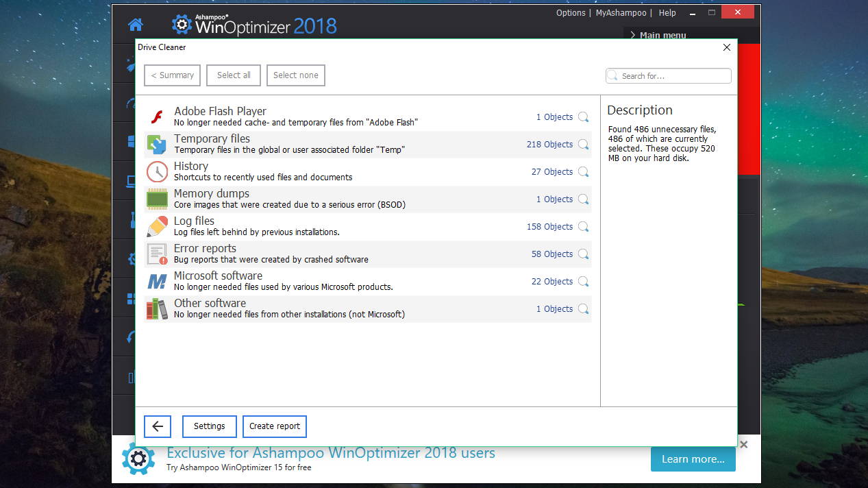Open Drive Cleaner Settings
Screen dimensions: 868x488
210,426
